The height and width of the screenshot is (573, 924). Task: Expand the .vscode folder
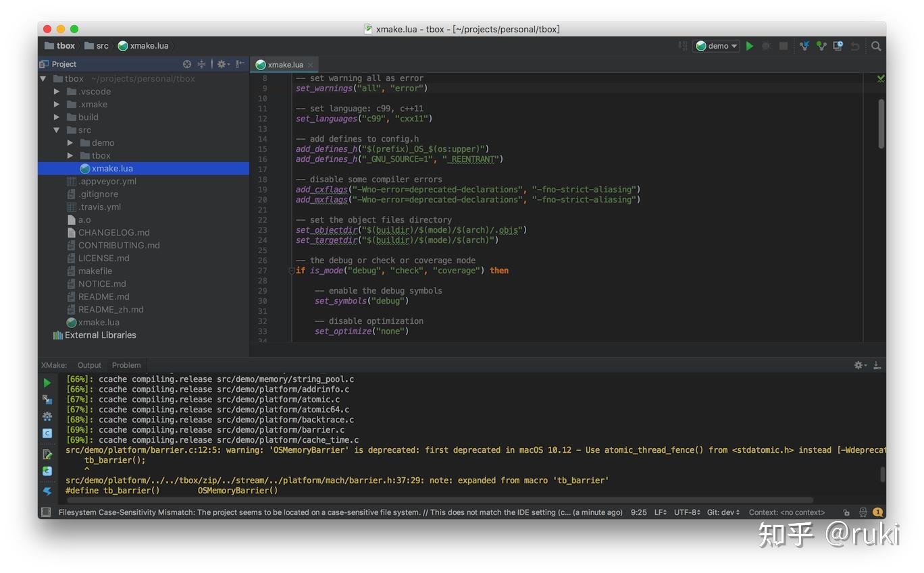(x=57, y=92)
